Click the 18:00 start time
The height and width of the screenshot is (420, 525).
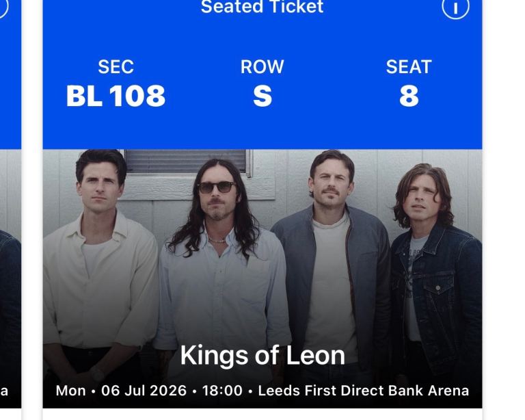tap(223, 391)
